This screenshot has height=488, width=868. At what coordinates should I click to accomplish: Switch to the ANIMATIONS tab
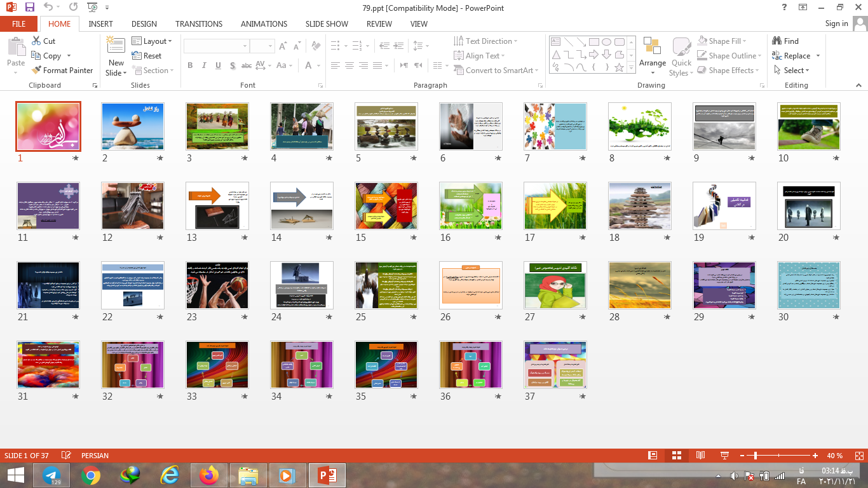pyautogui.click(x=264, y=24)
